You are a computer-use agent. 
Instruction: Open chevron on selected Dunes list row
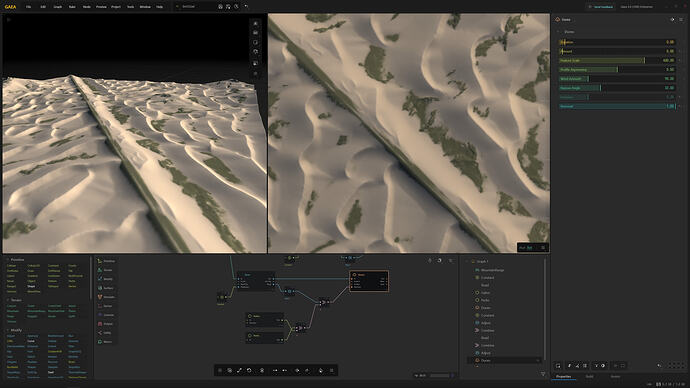(x=538, y=360)
